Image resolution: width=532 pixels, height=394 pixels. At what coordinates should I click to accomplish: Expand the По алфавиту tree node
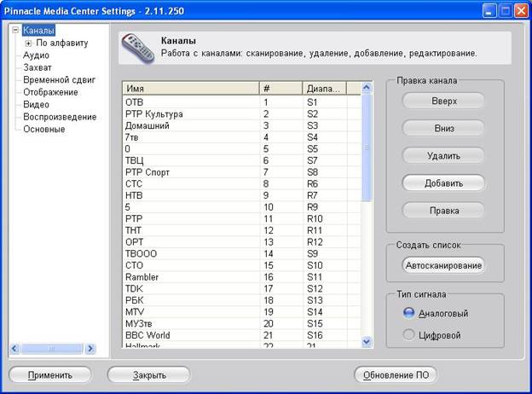pos(28,43)
